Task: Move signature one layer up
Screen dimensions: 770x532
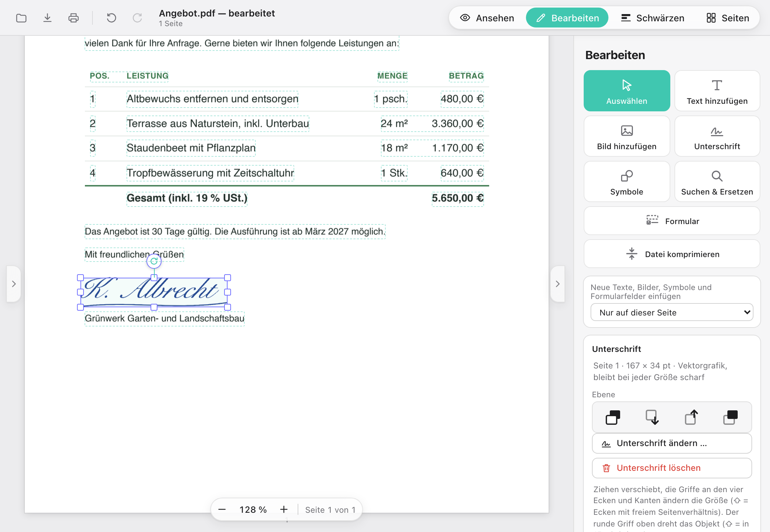Action: coord(691,417)
